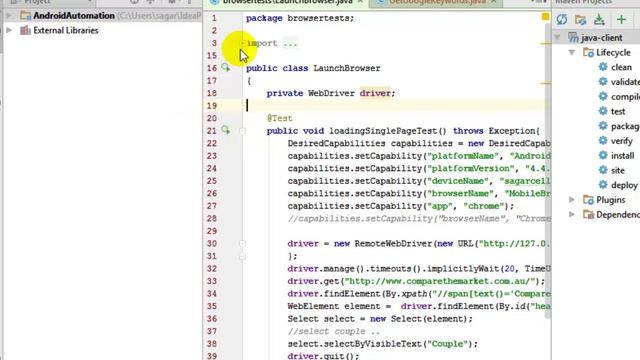Click the gear icon next to clean
The image size is (640, 360).
[x=603, y=67]
